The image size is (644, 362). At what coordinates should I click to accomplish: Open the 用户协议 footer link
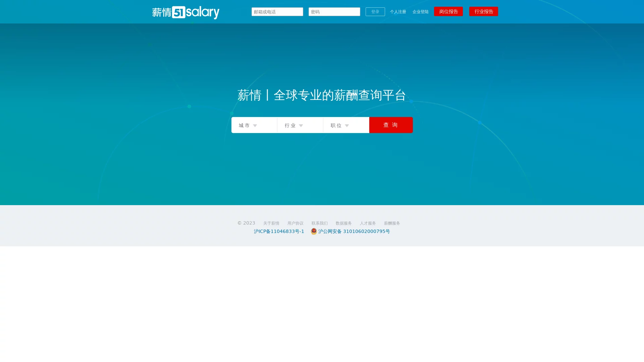(x=295, y=223)
